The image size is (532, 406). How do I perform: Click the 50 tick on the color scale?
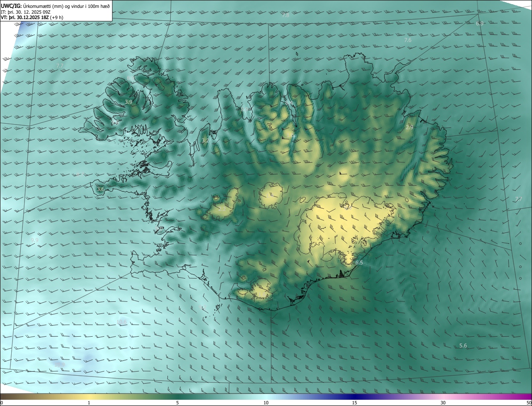click(529, 403)
